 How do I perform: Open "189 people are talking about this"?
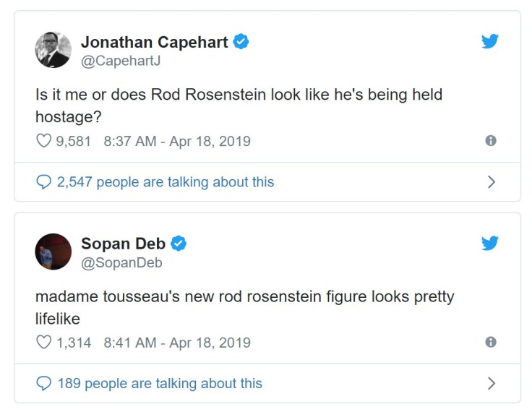point(160,383)
